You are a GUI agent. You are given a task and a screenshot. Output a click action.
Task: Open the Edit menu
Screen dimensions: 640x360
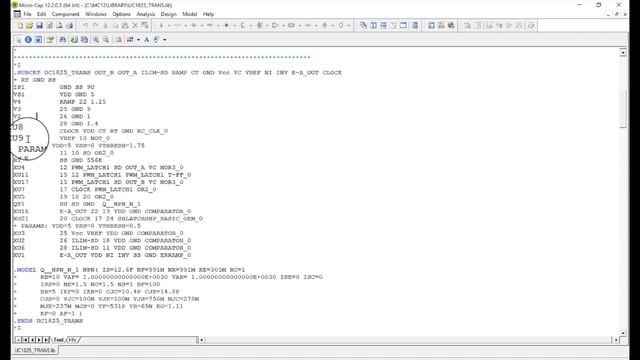[x=42, y=14]
